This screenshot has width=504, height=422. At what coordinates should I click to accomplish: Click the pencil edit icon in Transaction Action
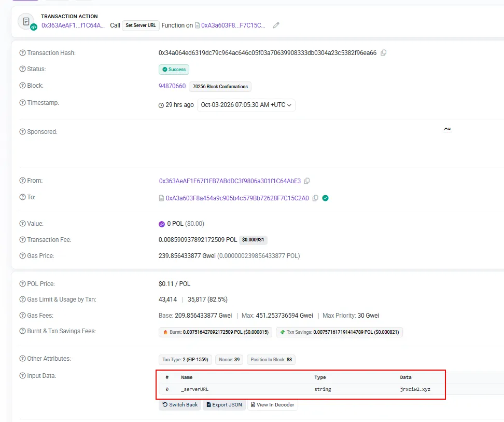(x=276, y=25)
